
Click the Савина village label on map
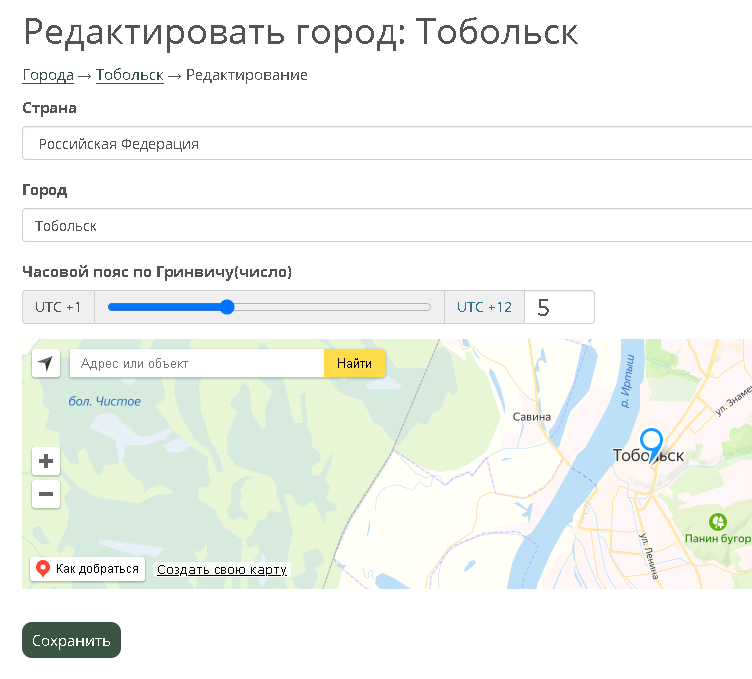531,417
